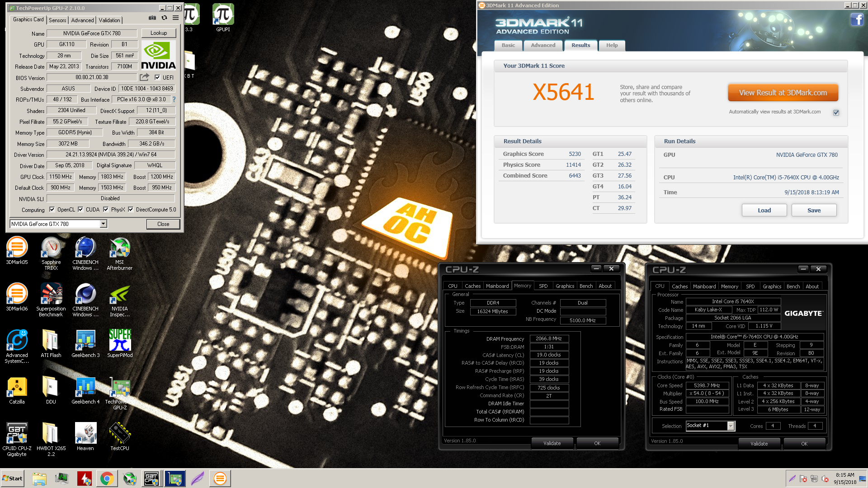Open the ATI Flash folder icon
The height and width of the screenshot is (488, 868).
pos(51,344)
